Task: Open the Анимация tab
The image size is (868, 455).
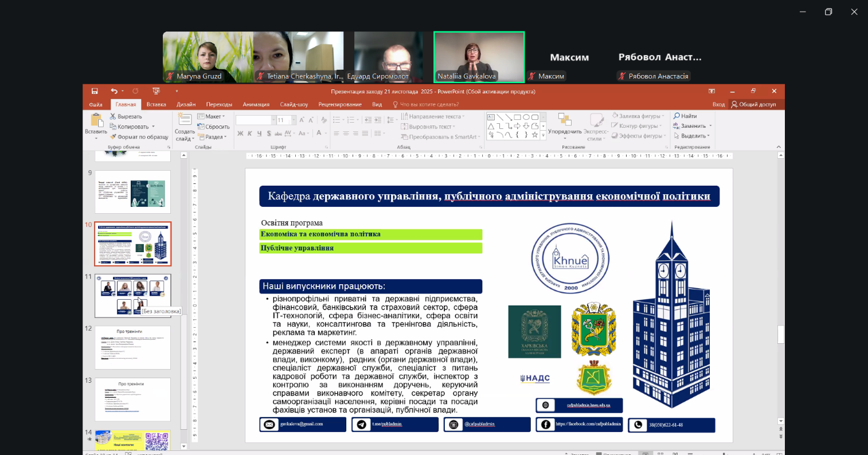Action: click(256, 104)
